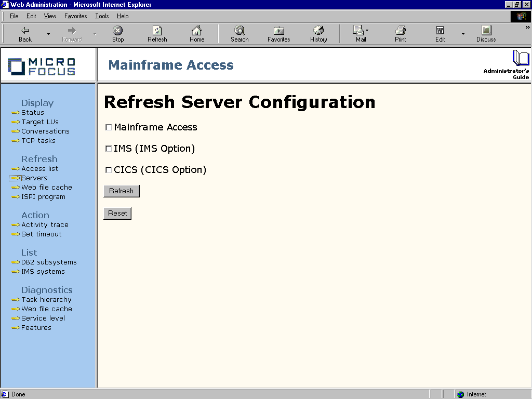532x399 pixels.
Task: Open the Favorites menu
Action: coord(75,16)
